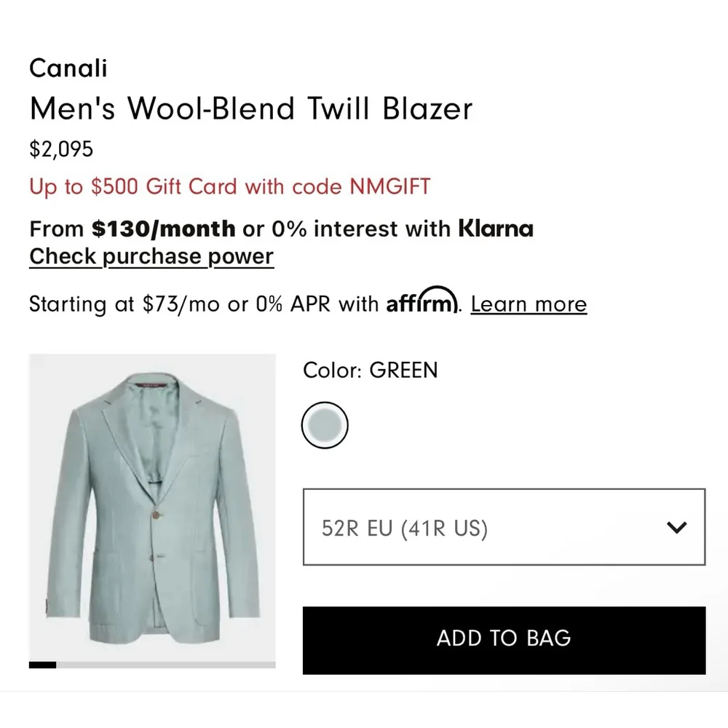Click Learn more about affirm APR

coord(529,304)
